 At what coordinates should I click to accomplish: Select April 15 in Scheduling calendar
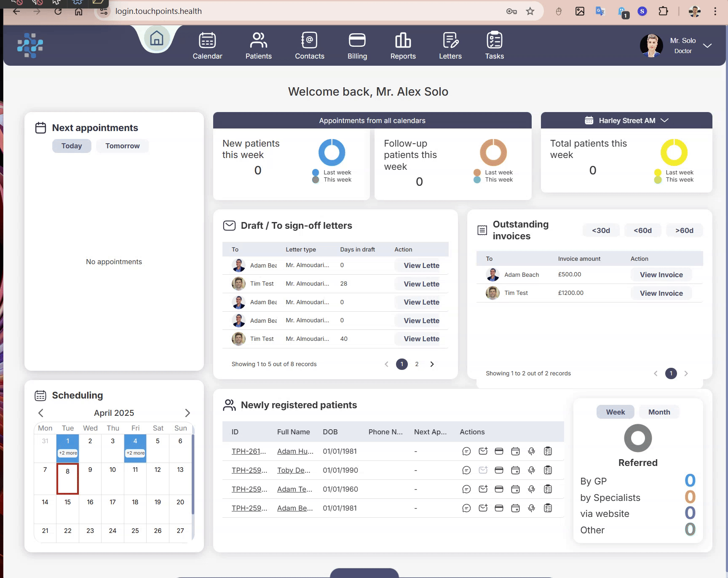point(67,502)
